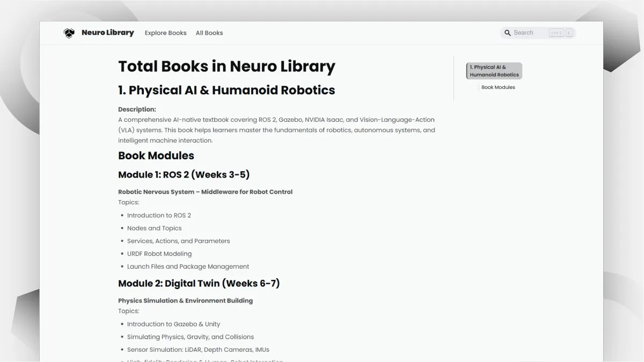Click Sensor Simulation: LiDAR, Depth Cameras, IMUs item

(198, 350)
